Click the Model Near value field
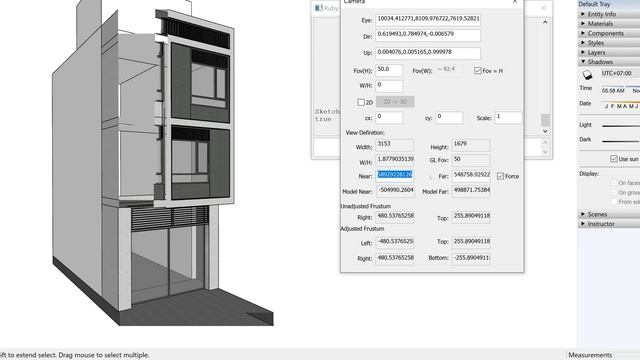Image resolution: width=640 pixels, height=360 pixels. pyautogui.click(x=395, y=191)
